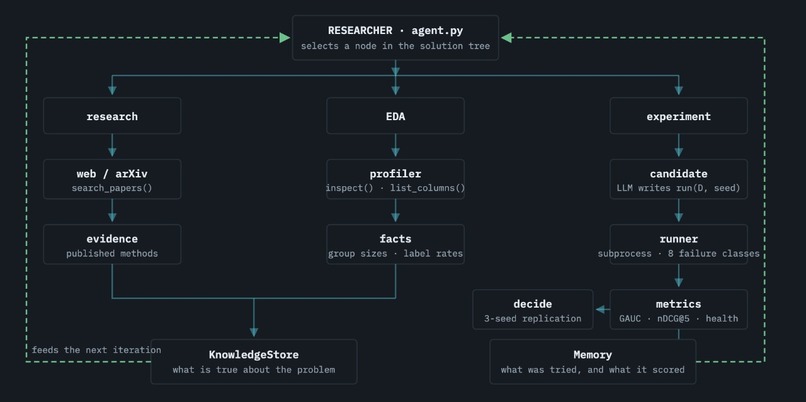Select the Memory node

(593, 361)
